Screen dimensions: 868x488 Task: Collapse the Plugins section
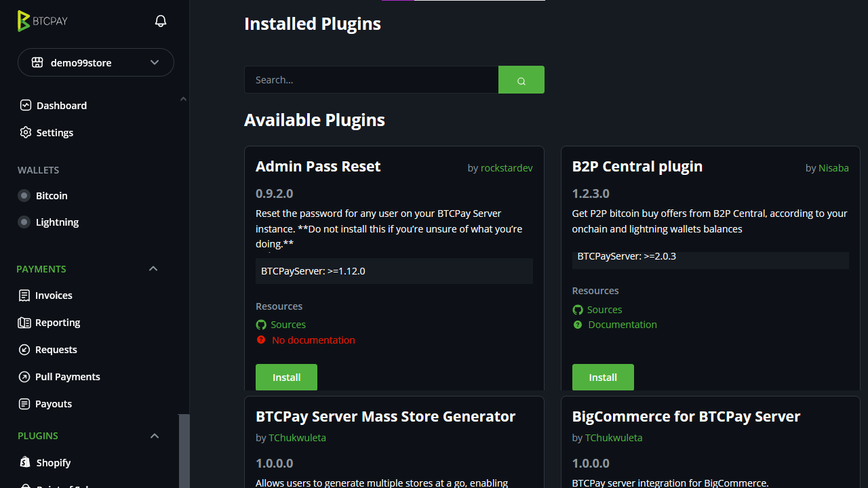point(154,436)
